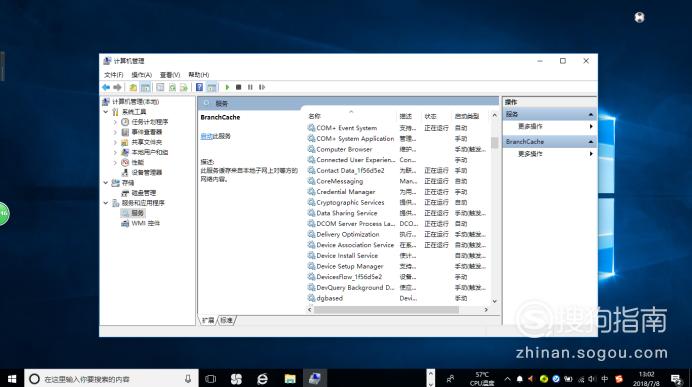Image resolution: width=692 pixels, height=387 pixels.
Task: Open the 文件(F) menu
Action: coord(113,75)
